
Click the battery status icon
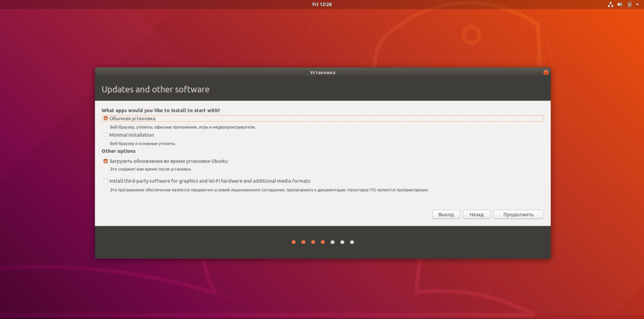pyautogui.click(x=628, y=4)
